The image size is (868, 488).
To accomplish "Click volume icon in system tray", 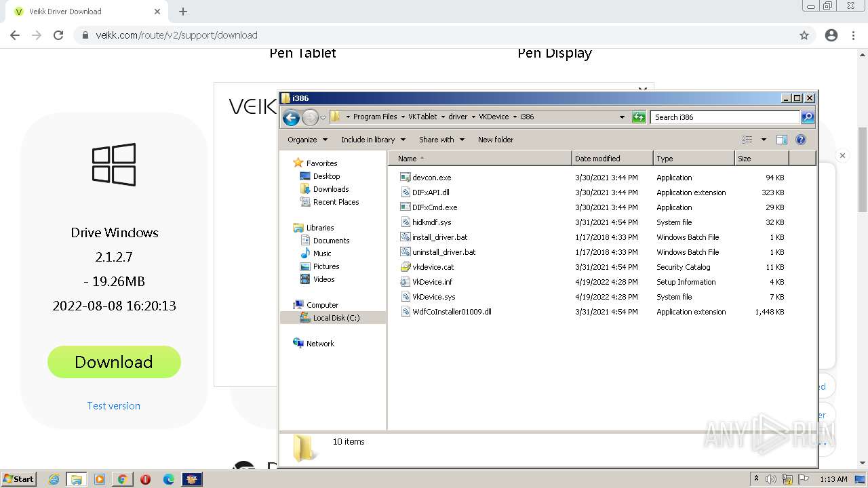I will (771, 479).
